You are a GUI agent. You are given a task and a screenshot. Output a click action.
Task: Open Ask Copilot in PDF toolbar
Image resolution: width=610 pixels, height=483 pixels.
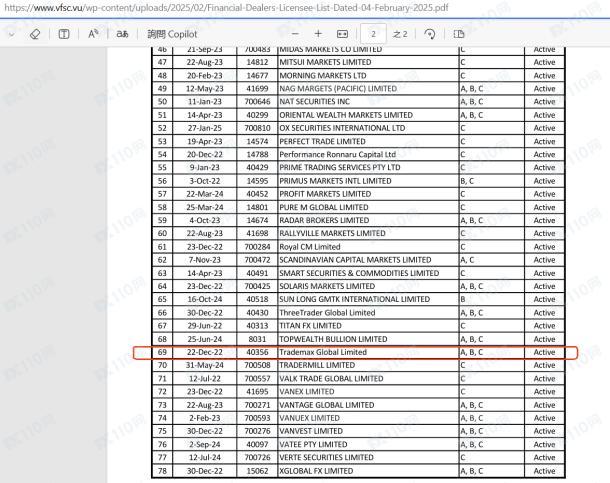click(172, 34)
